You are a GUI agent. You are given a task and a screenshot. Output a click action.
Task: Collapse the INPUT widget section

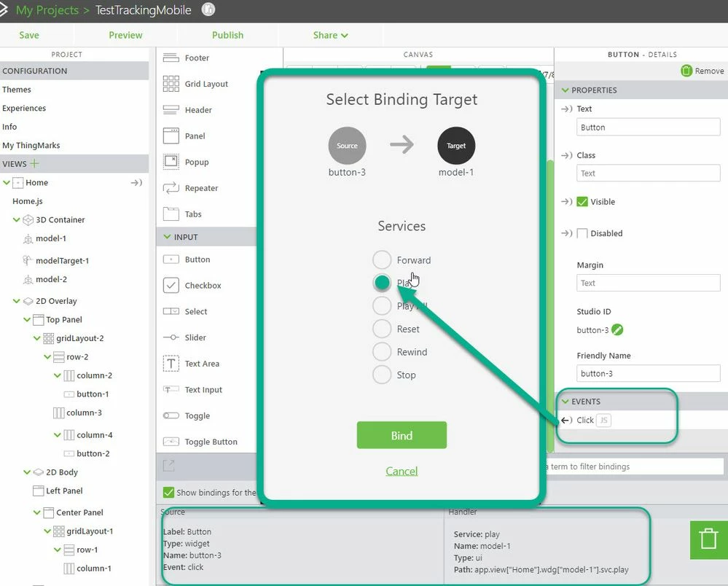click(167, 237)
